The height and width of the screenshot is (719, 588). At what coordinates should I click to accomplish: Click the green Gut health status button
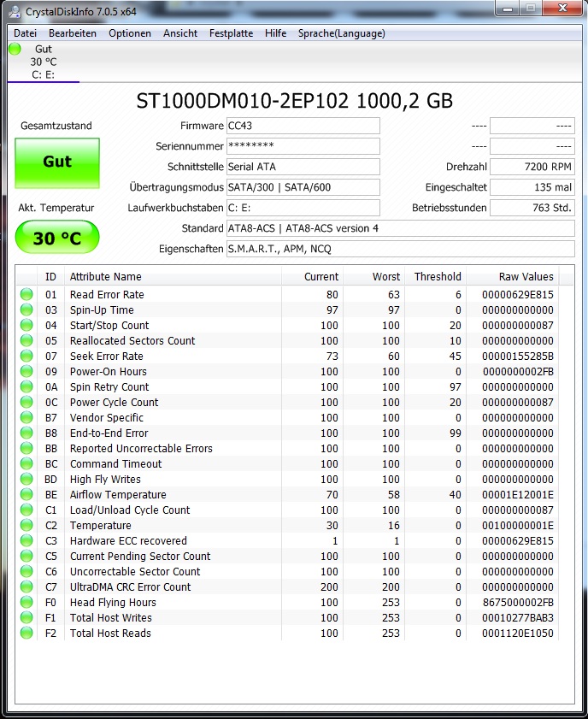(x=57, y=162)
